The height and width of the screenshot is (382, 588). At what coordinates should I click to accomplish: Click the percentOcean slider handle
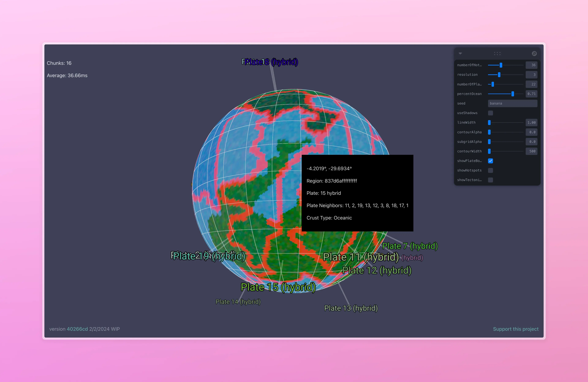coord(513,94)
